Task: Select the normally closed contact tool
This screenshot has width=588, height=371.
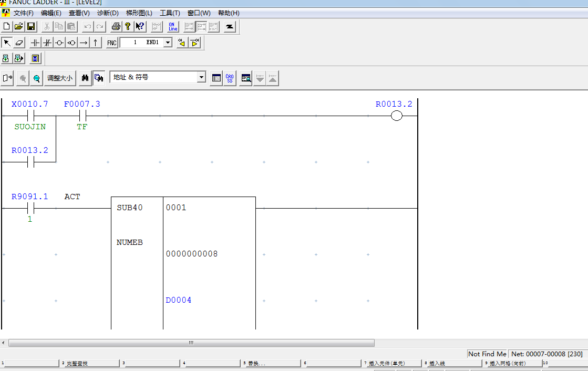Action: click(x=47, y=43)
